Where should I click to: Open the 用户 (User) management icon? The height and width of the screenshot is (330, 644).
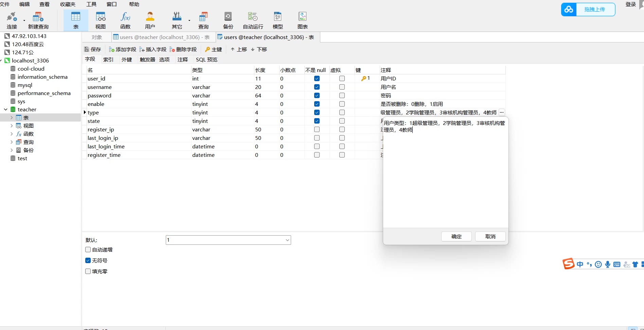pos(150,20)
